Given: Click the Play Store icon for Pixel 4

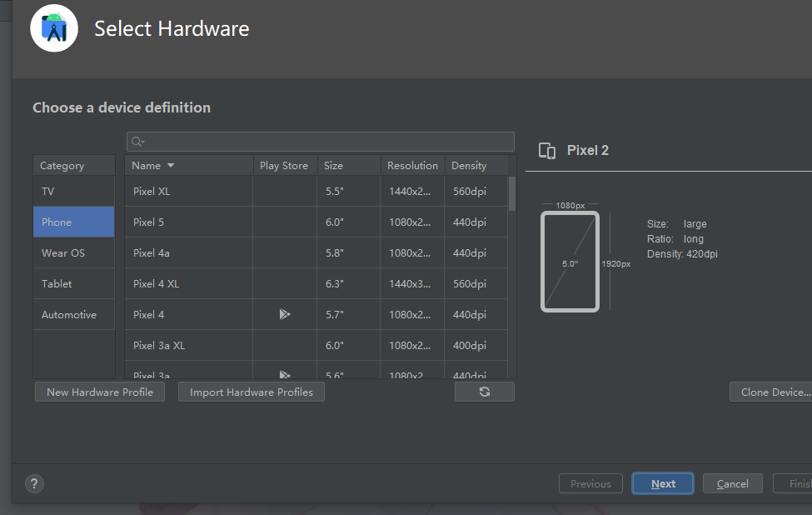Looking at the screenshot, I should click(285, 314).
